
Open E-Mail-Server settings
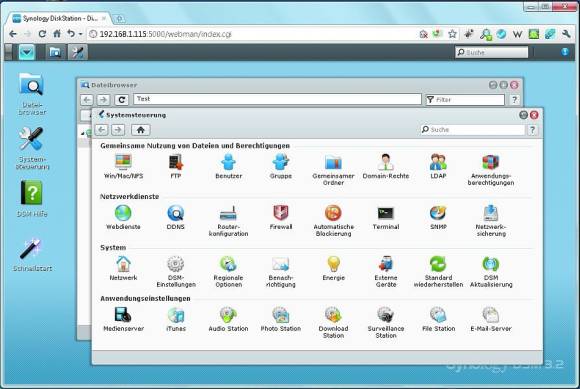coord(491,319)
